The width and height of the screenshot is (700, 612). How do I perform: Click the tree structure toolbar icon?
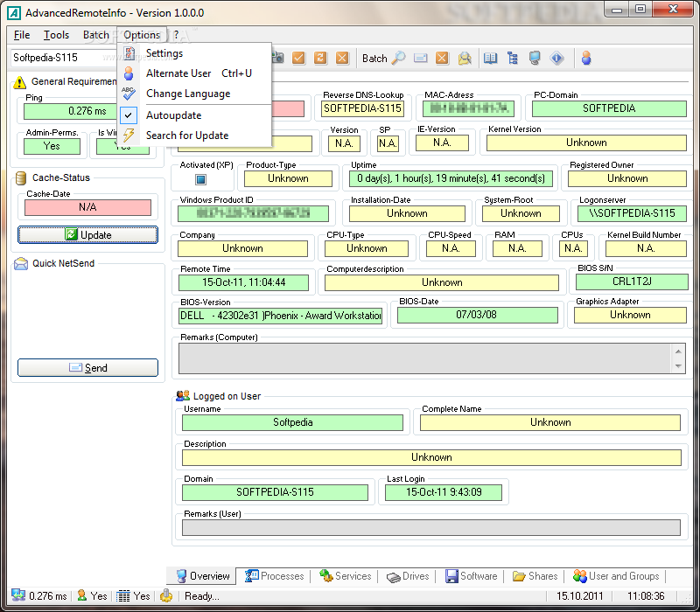pos(513,58)
